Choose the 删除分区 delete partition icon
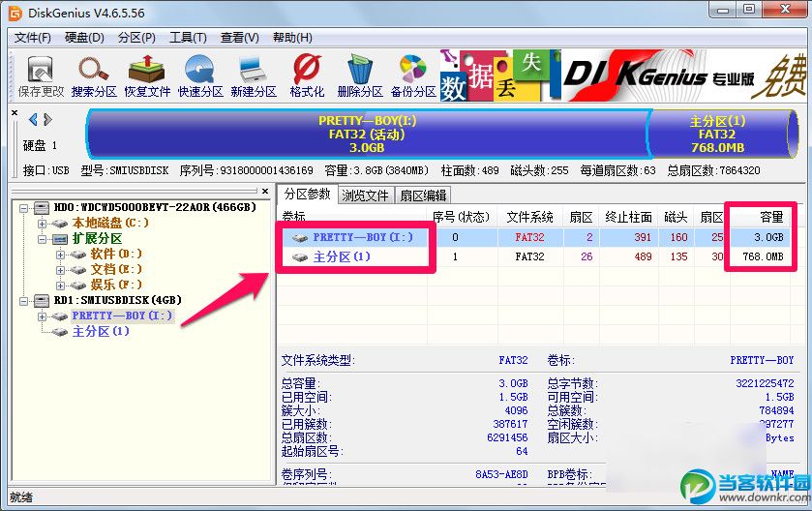The width and height of the screenshot is (812, 511). [360, 76]
